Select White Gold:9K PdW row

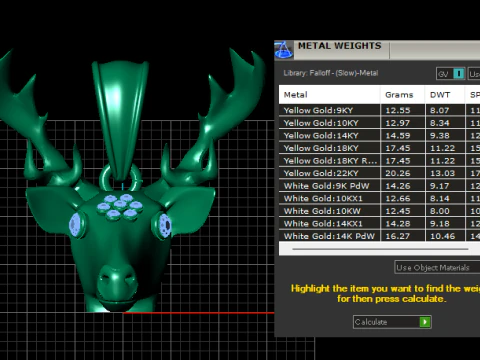379,186
